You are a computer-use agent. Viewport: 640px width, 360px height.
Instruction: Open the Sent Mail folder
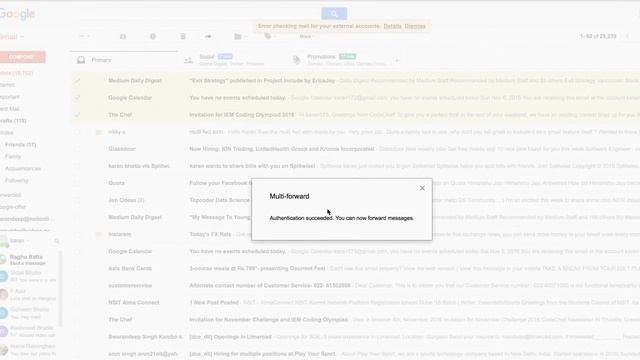click(x=10, y=109)
